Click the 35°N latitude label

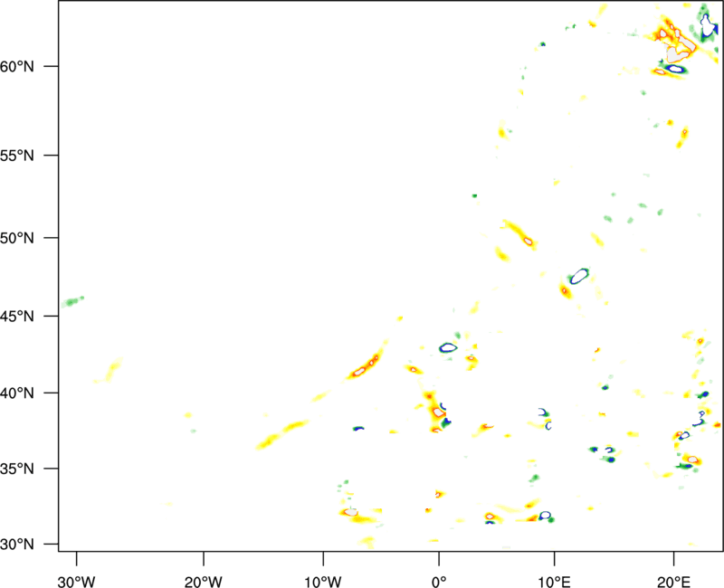click(x=16, y=469)
